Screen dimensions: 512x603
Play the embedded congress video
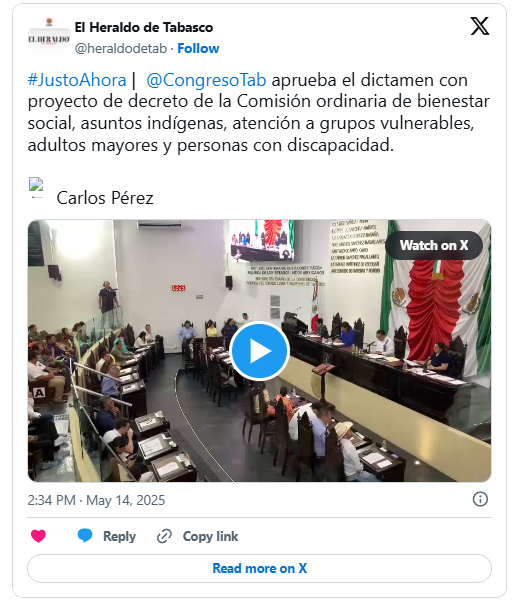259,351
